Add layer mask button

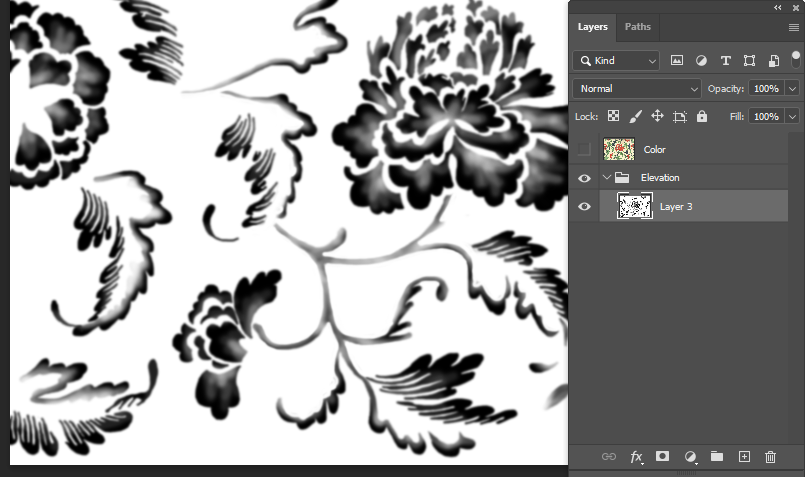[662, 456]
